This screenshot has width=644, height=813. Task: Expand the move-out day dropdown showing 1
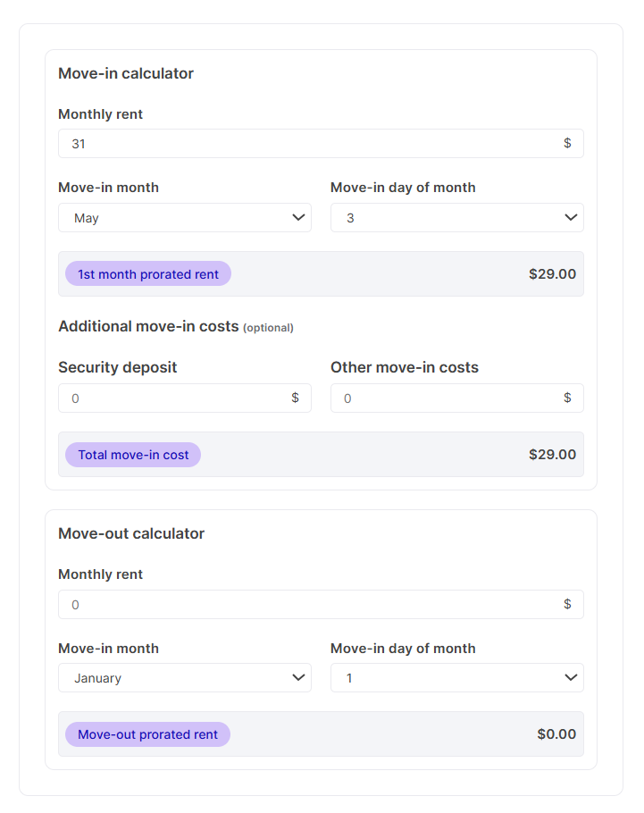pyautogui.click(x=456, y=678)
